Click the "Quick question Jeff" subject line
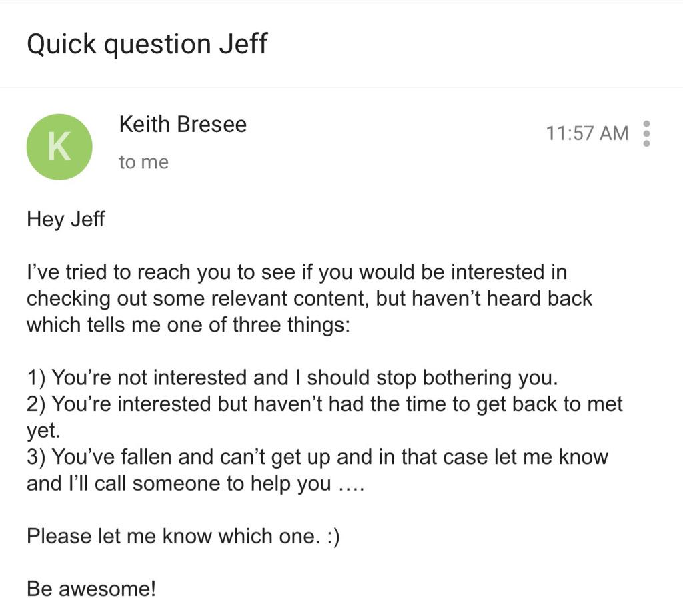 coord(147,44)
